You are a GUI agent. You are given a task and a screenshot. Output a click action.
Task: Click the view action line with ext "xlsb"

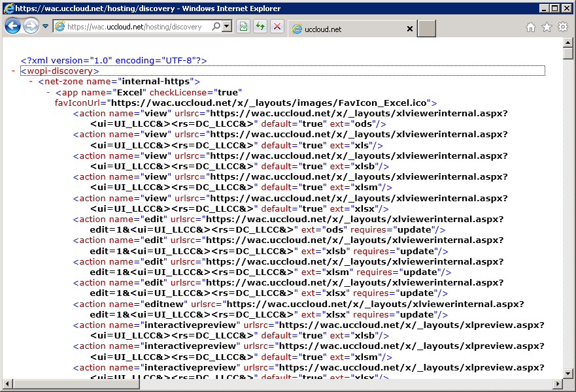[x=290, y=161]
